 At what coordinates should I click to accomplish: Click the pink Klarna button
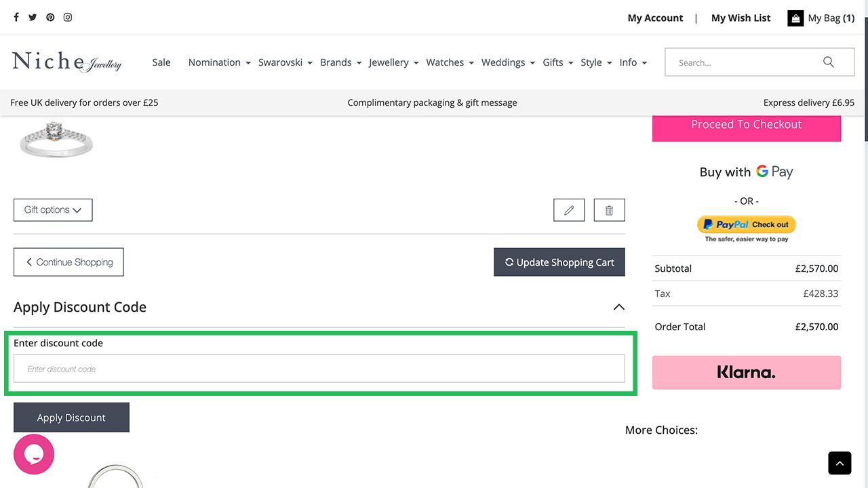coord(747,372)
